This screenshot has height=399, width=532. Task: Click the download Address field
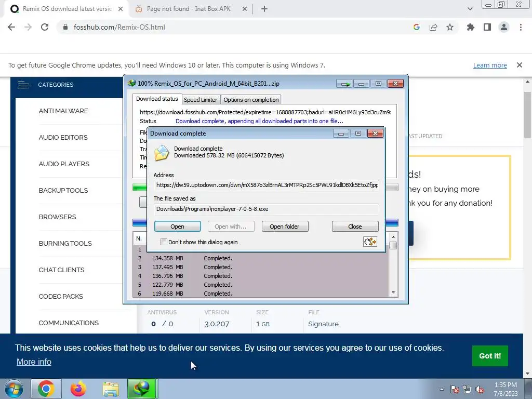click(x=267, y=185)
